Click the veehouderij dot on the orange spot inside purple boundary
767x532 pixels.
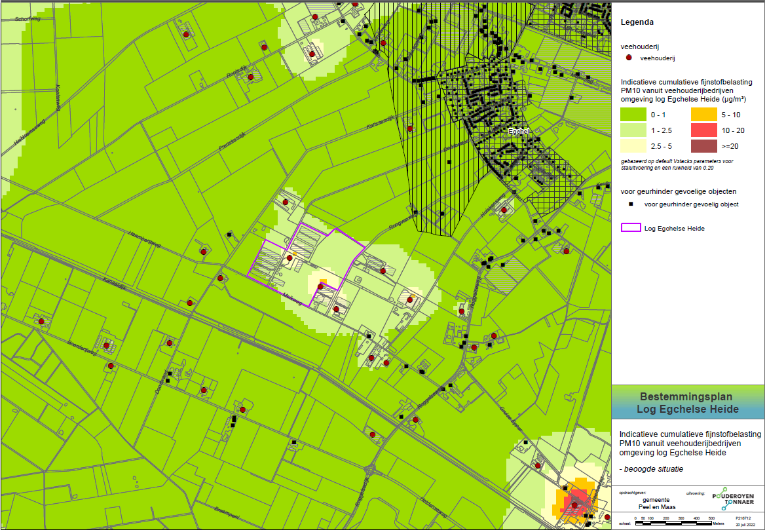tap(320, 286)
